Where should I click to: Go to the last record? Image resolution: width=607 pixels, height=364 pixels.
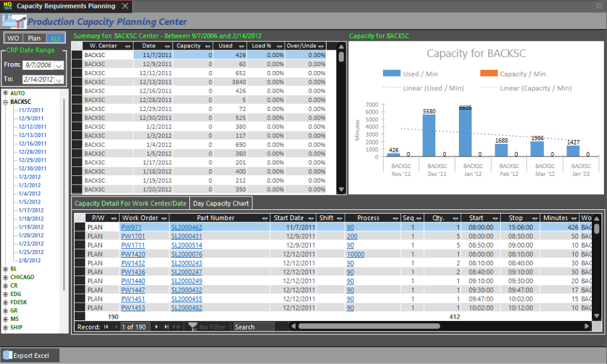[x=166, y=327]
